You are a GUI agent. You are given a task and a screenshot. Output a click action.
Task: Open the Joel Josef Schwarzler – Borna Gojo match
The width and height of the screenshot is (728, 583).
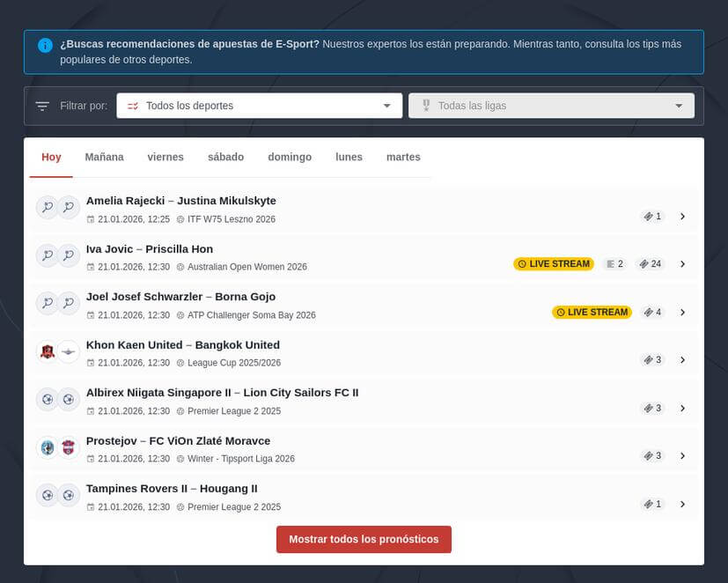point(183,297)
